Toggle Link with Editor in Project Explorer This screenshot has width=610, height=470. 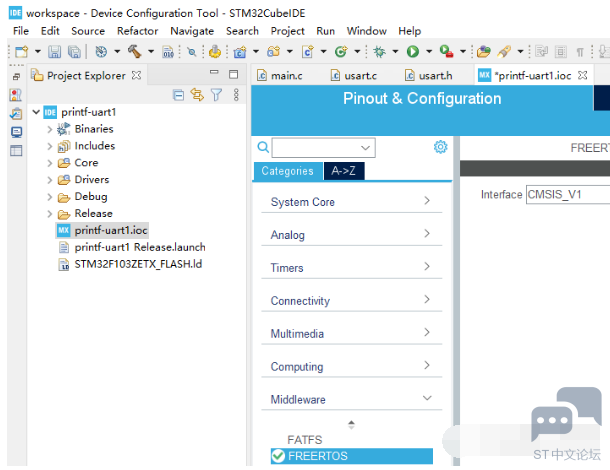pos(197,95)
